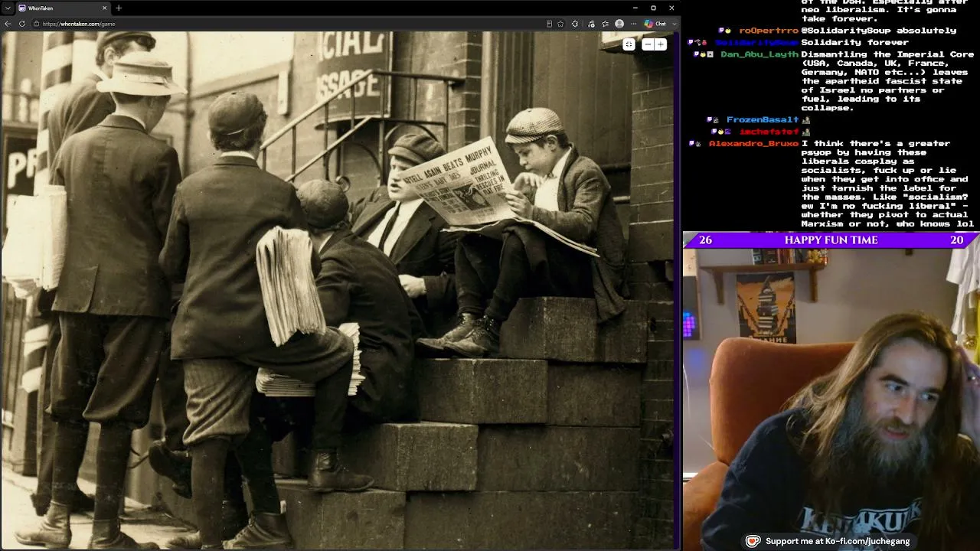Close the WhenTaken tab

pos(105,8)
